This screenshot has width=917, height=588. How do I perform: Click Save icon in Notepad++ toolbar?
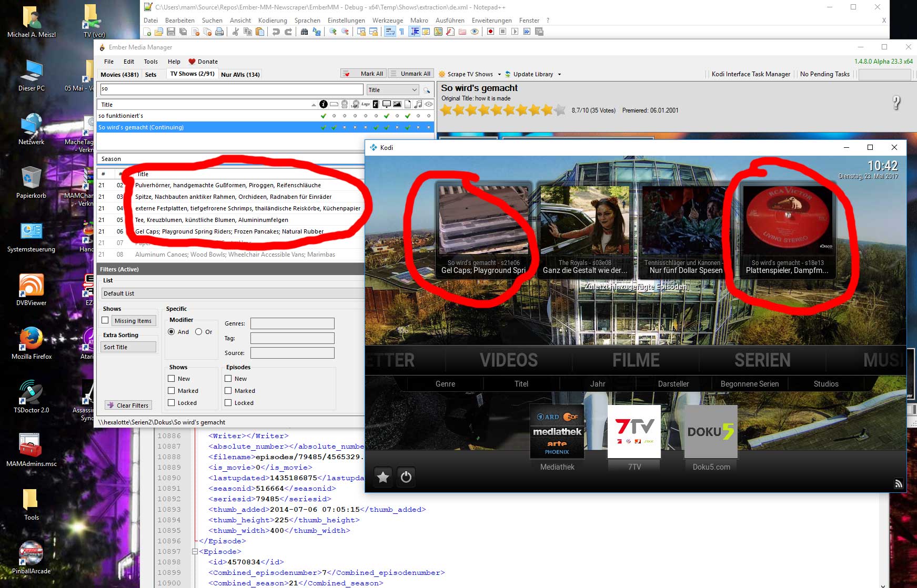[x=171, y=32]
